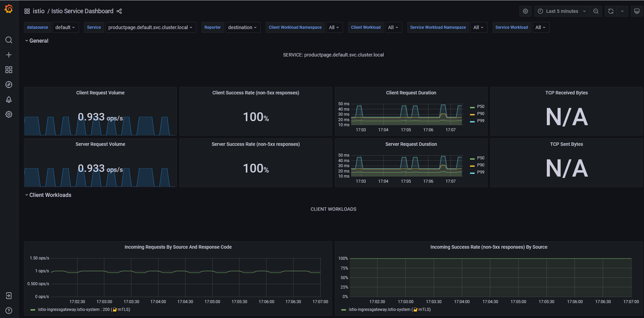Click the share dashboard icon

119,11
